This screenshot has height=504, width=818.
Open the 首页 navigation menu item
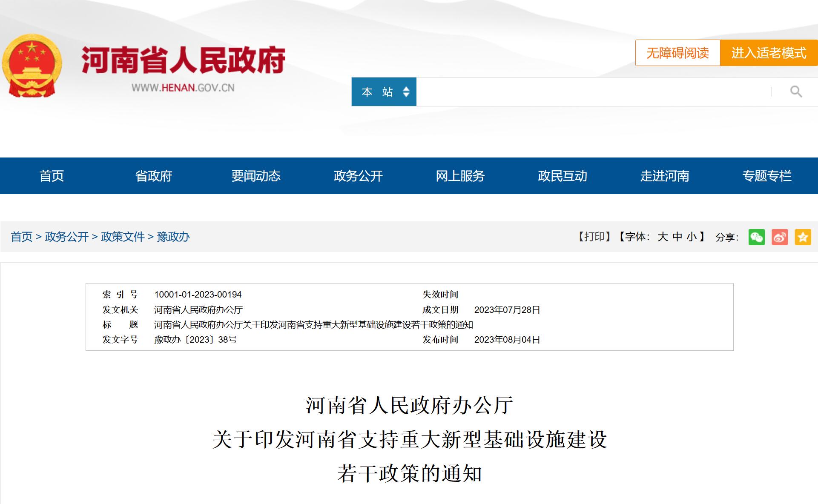pos(52,176)
